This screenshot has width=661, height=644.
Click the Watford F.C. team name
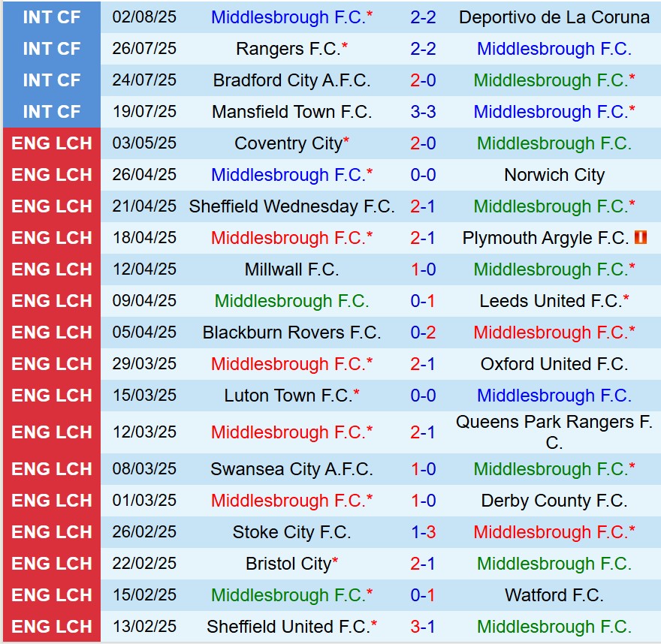coord(554,595)
